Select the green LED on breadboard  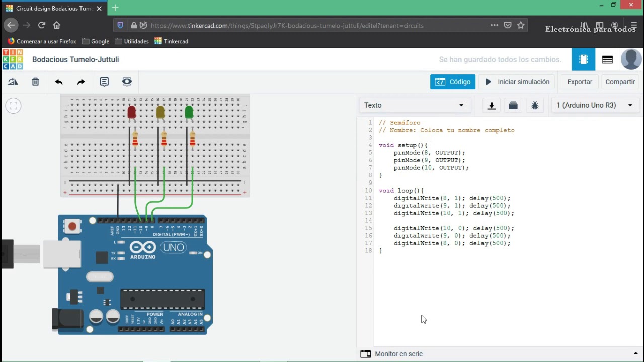(189, 112)
